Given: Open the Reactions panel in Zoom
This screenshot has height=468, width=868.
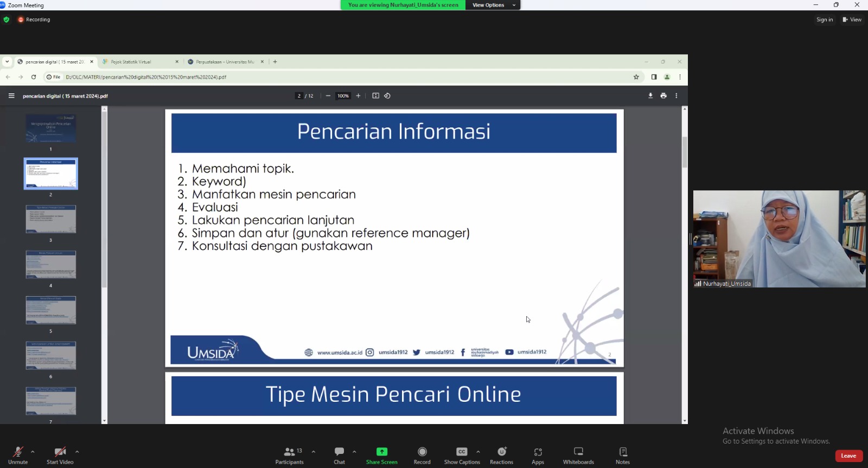Looking at the screenshot, I should [x=501, y=455].
